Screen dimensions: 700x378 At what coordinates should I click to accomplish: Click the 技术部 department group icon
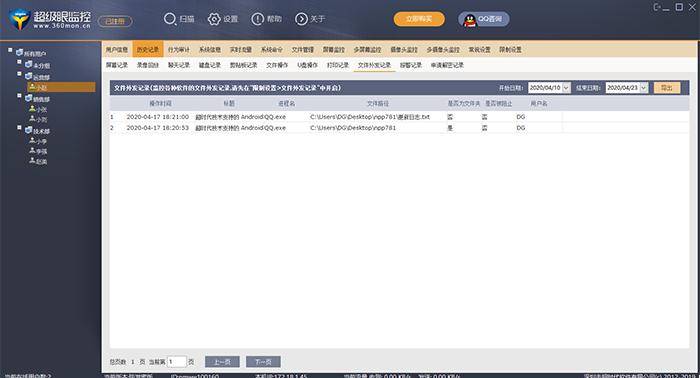29,130
